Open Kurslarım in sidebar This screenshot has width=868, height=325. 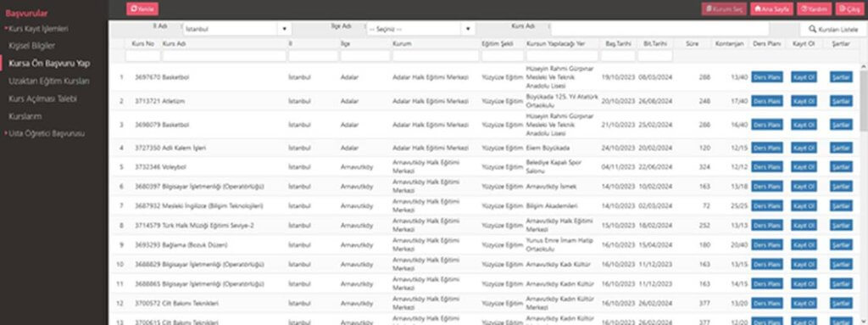[x=25, y=116]
